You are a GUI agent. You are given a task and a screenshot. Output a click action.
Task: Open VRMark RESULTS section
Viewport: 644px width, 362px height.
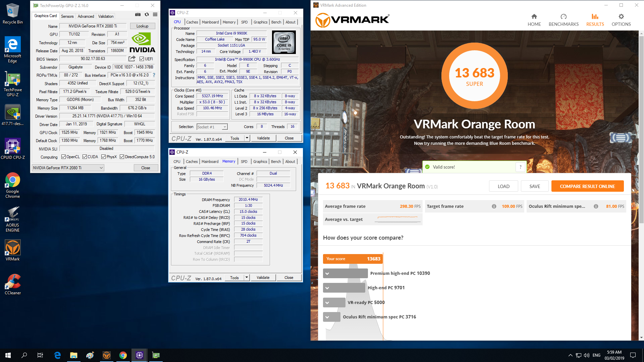coord(595,20)
